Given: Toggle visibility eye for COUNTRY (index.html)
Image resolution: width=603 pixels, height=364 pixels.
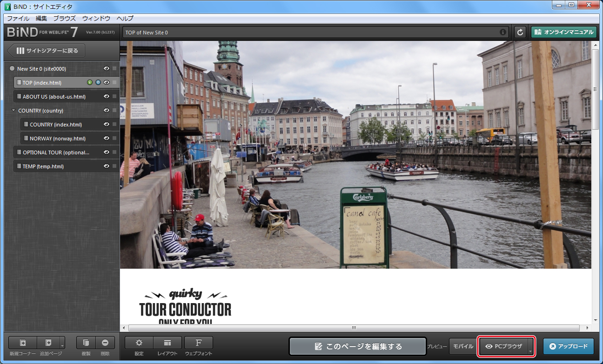Looking at the screenshot, I should coord(107,125).
